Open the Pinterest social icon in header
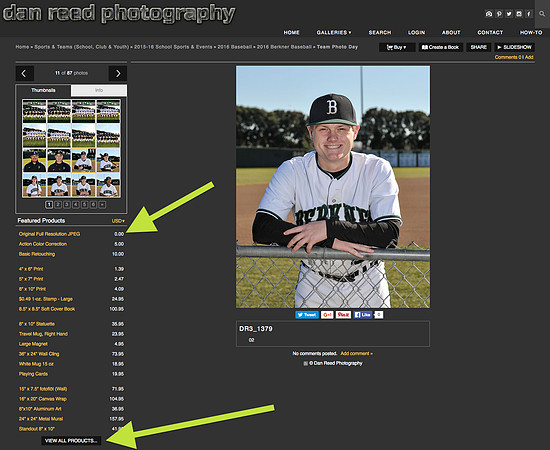The height and width of the screenshot is (450, 550). pyautogui.click(x=499, y=14)
